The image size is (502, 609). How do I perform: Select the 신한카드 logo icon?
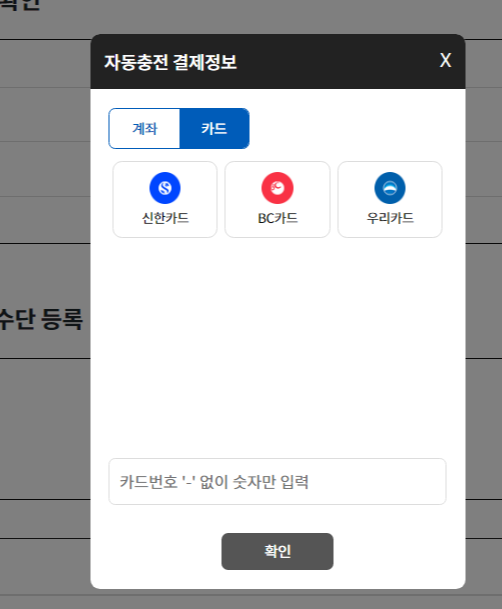(x=165, y=188)
